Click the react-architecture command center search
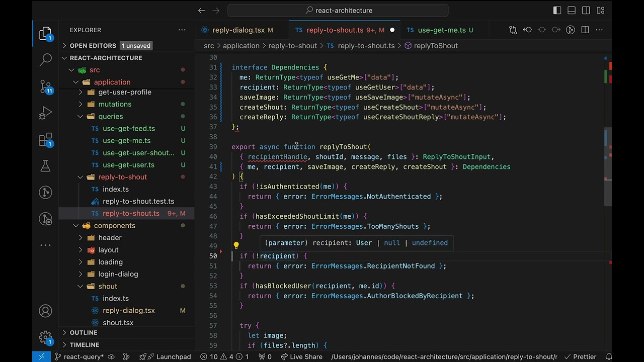The width and height of the screenshot is (644, 362). click(x=338, y=10)
